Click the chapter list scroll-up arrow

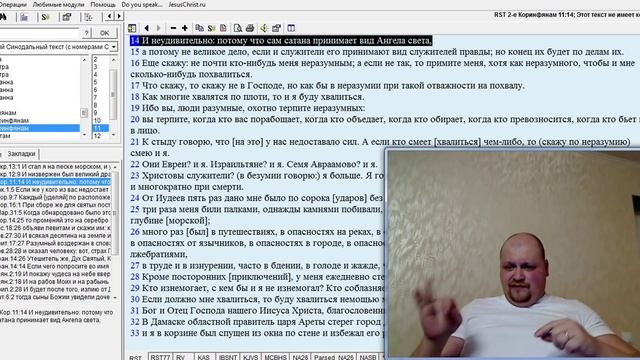point(113,60)
